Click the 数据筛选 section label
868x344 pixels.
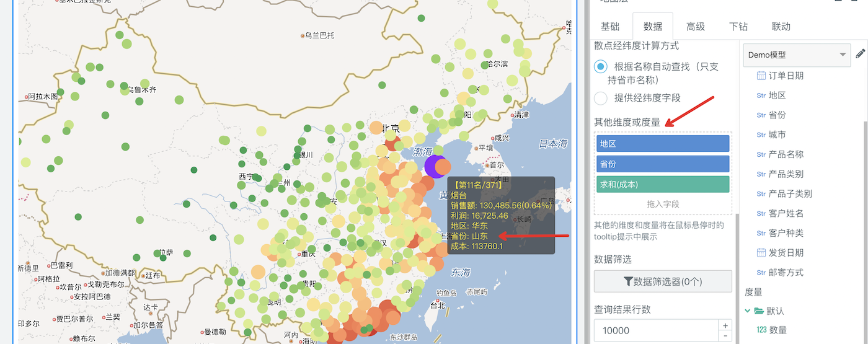pos(613,259)
